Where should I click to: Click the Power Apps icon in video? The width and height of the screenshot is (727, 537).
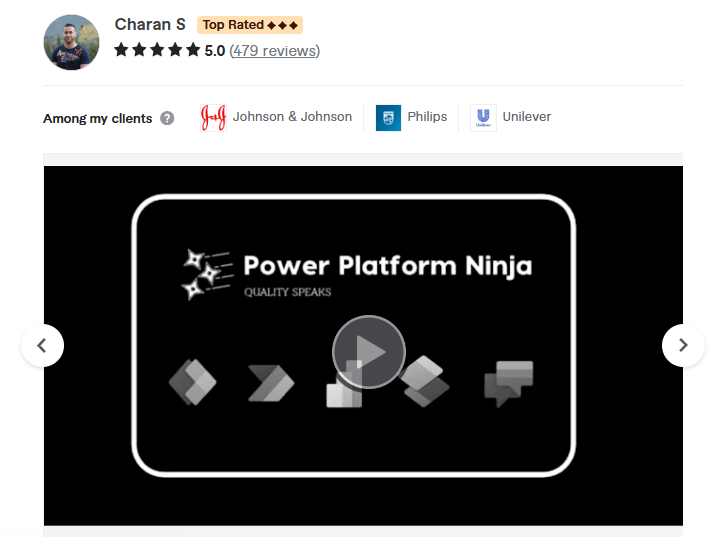[192, 382]
